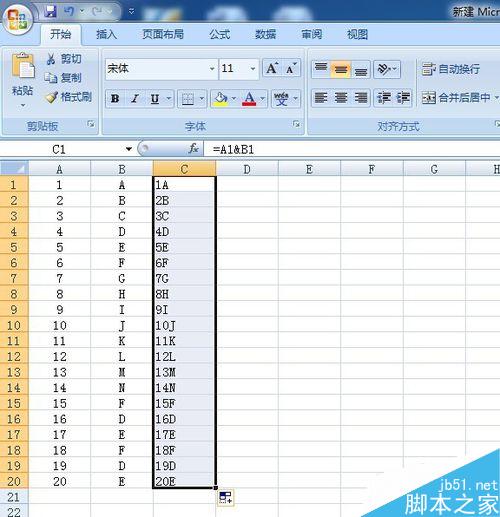Select column C header
The width and height of the screenshot is (500, 517).
184,169
